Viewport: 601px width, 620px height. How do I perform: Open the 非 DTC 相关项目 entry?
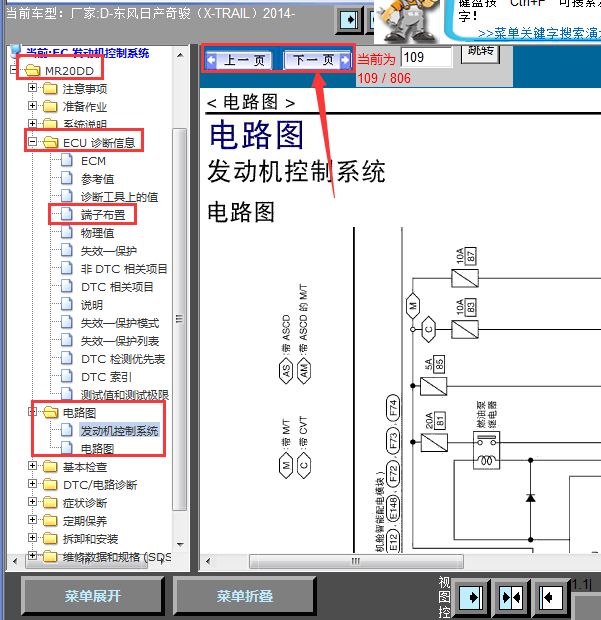click(x=124, y=269)
